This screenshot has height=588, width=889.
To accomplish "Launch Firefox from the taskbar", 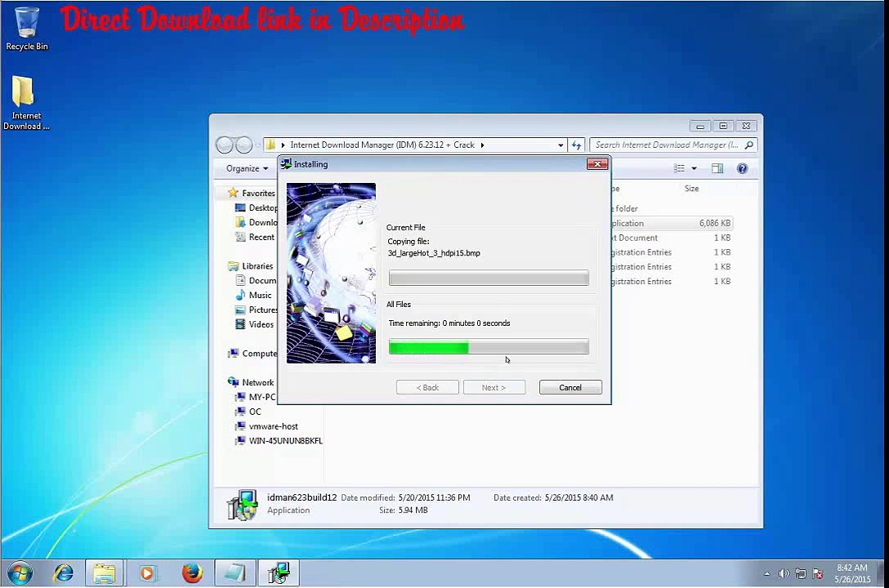I will (192, 573).
